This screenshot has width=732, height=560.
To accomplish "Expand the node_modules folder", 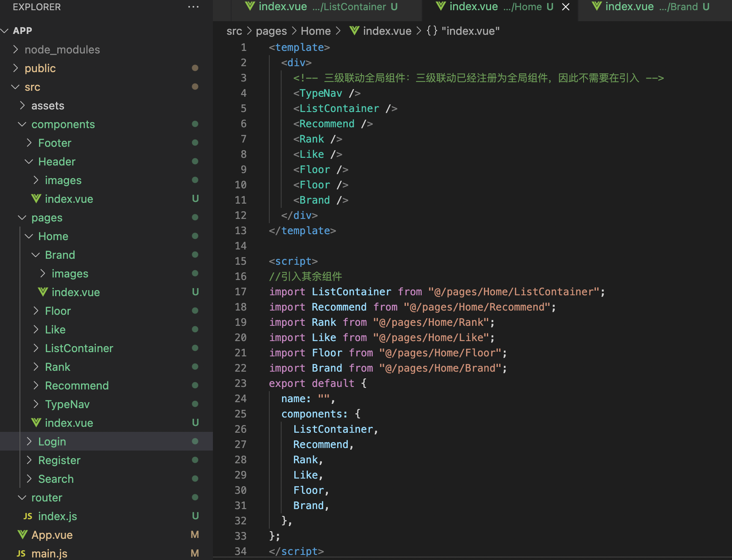I will 16,50.
